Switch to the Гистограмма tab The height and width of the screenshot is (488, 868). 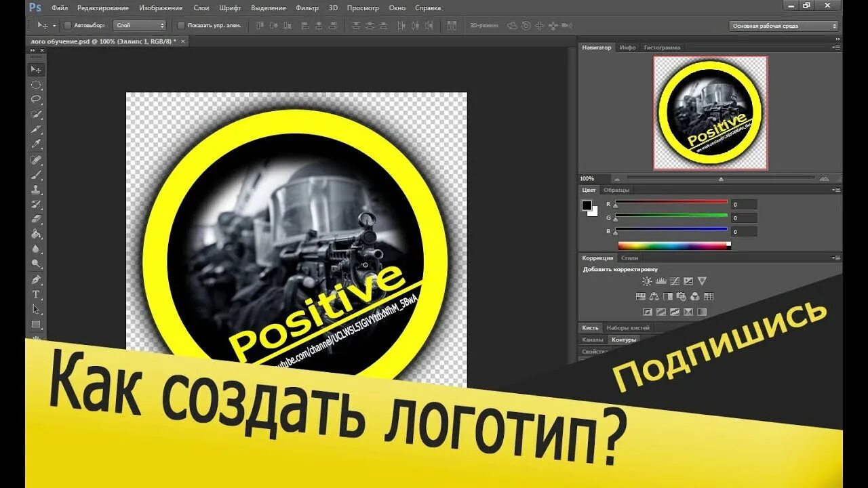[x=662, y=47]
